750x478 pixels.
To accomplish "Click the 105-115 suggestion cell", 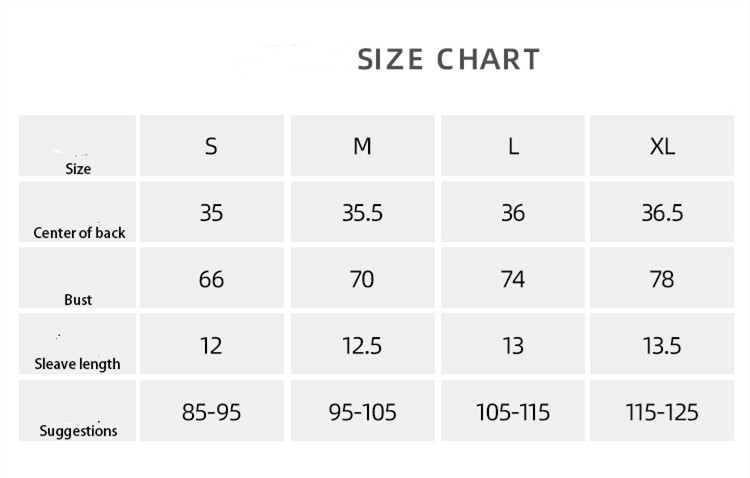I will click(513, 412).
